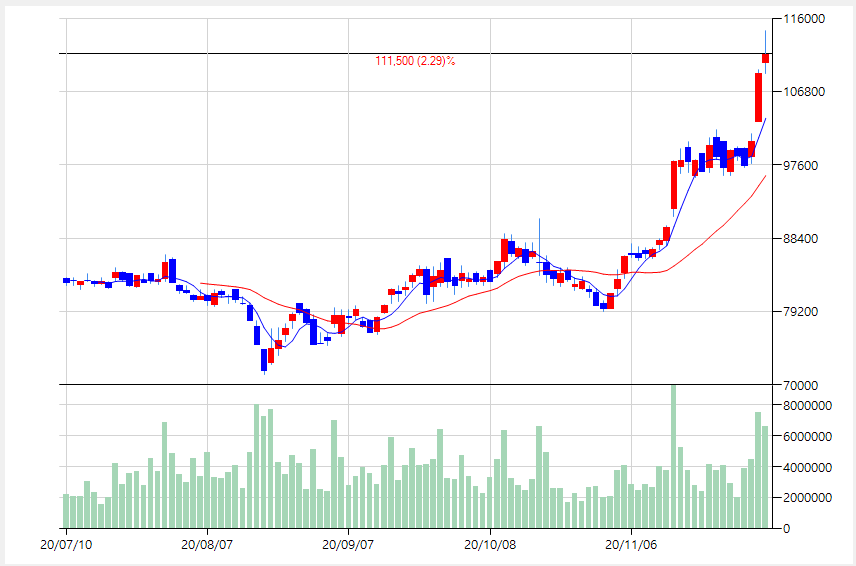Click the 88400 price axis label
Image resolution: width=856 pixels, height=566 pixels.
pyautogui.click(x=801, y=239)
